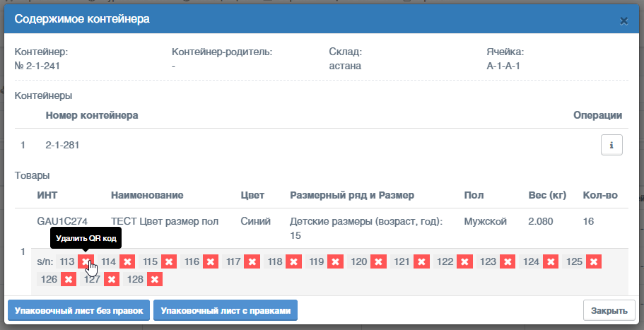Close the container contents dialog via X
Screen dimensions: 644x330
click(624, 21)
